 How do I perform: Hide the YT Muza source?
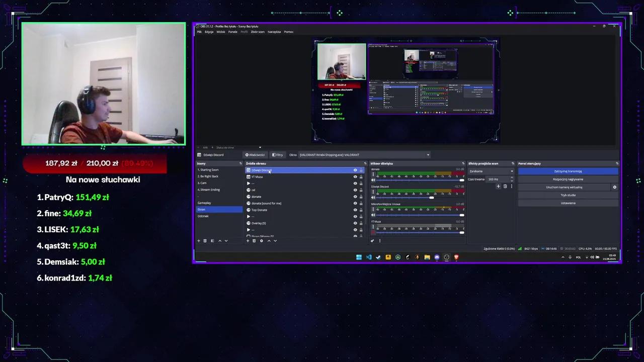(355, 177)
